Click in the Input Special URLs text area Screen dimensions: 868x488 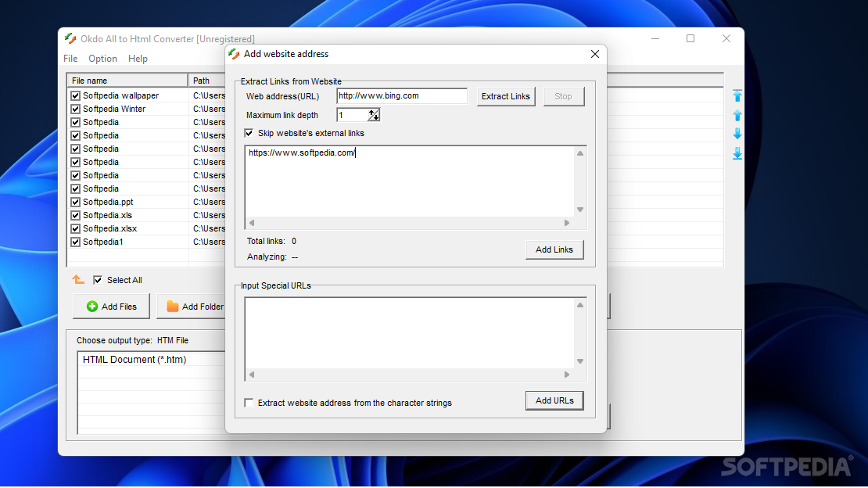tap(410, 333)
